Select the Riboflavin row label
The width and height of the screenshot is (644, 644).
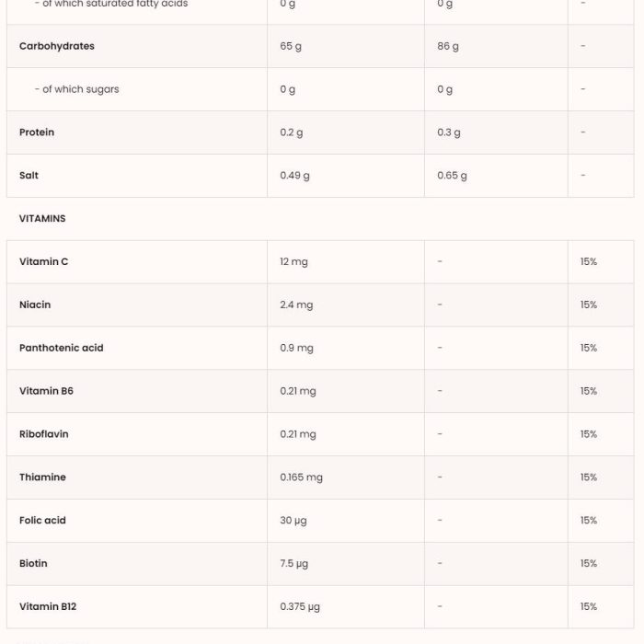(44, 434)
